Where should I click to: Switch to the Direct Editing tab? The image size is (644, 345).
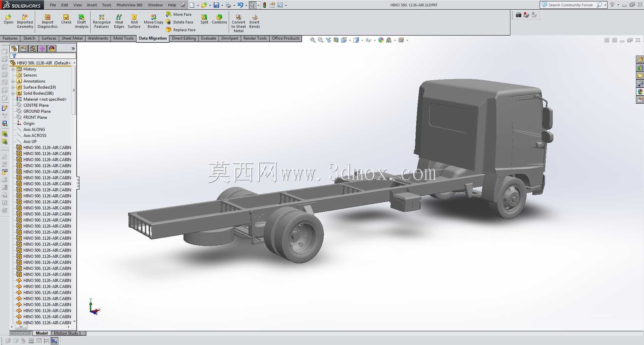(184, 38)
